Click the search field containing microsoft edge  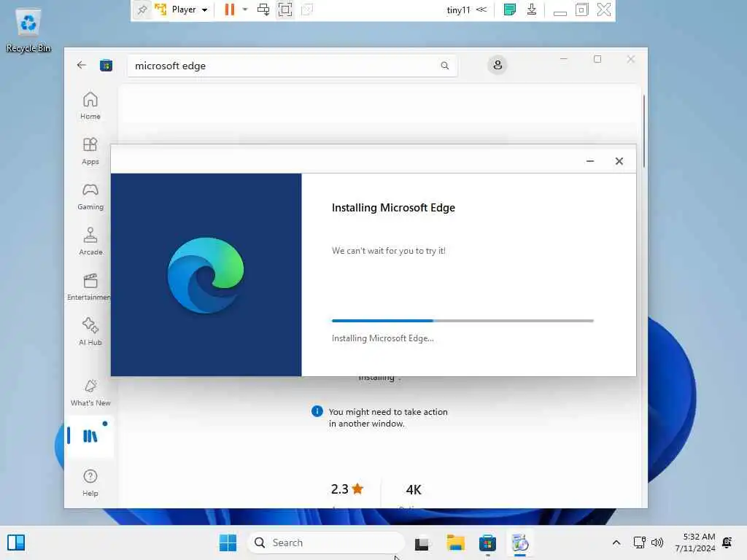pyautogui.click(x=292, y=66)
